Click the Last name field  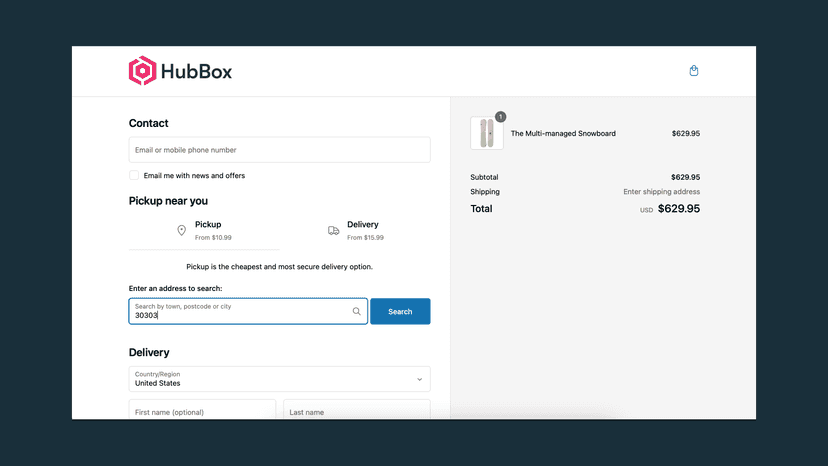(357, 409)
